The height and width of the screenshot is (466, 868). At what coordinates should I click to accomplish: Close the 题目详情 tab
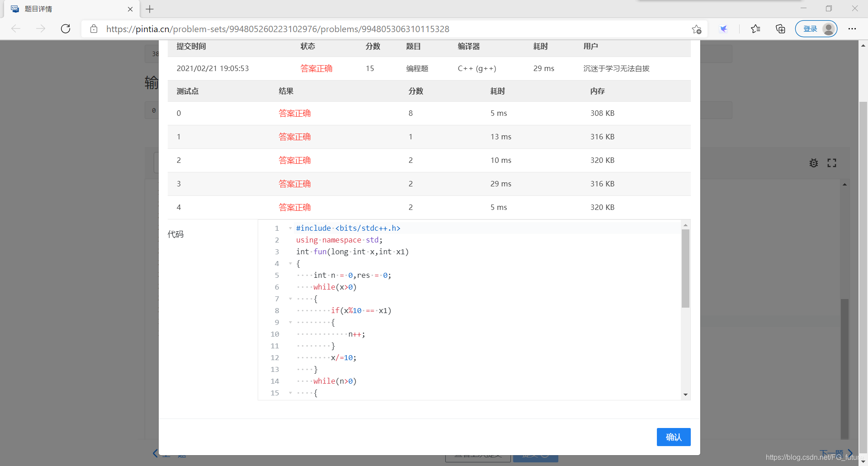pos(130,9)
